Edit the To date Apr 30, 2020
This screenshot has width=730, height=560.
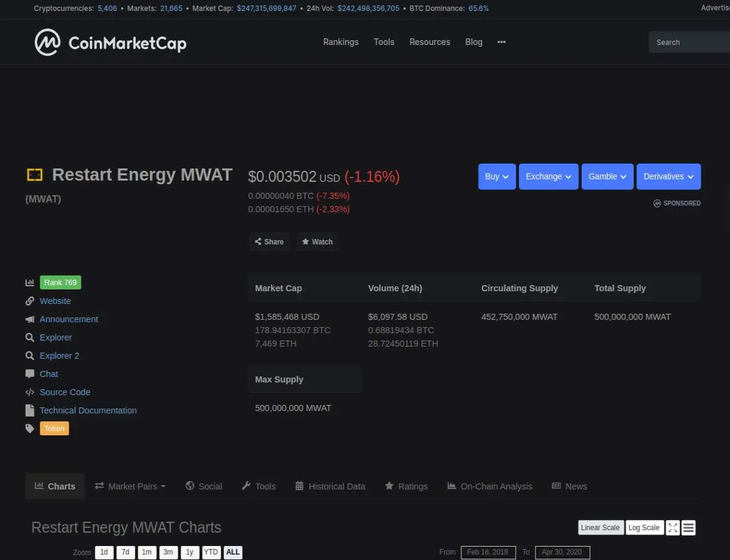(562, 552)
